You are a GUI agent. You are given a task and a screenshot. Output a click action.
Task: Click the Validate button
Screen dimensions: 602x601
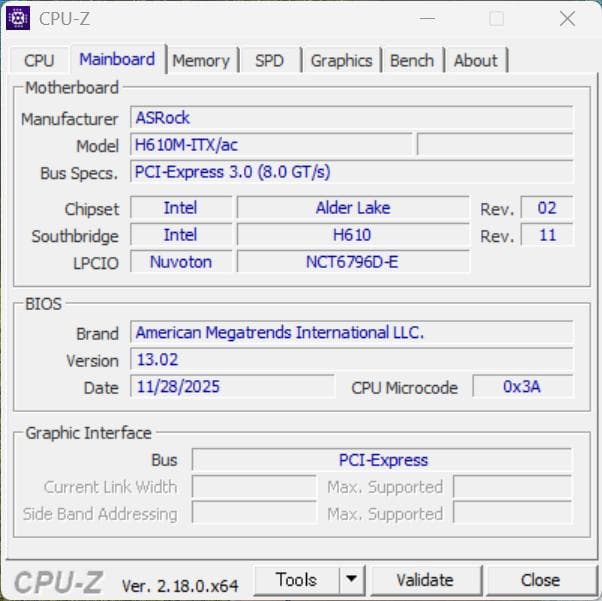pyautogui.click(x=425, y=580)
